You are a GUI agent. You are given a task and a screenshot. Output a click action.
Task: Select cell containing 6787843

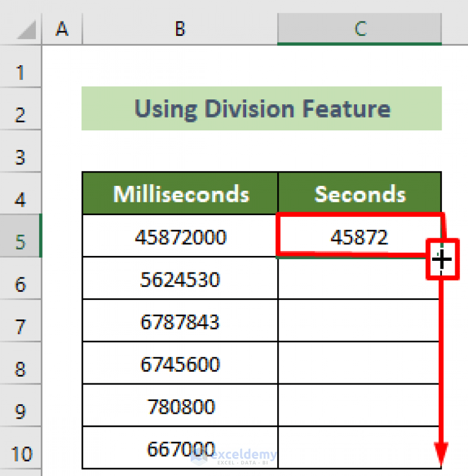tap(180, 321)
